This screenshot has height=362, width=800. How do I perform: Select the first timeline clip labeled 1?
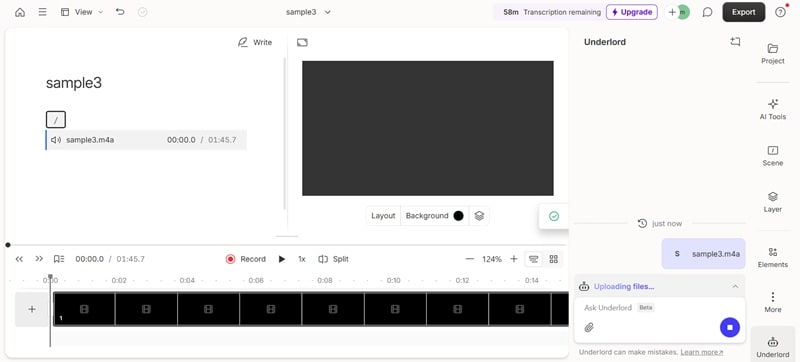point(84,309)
